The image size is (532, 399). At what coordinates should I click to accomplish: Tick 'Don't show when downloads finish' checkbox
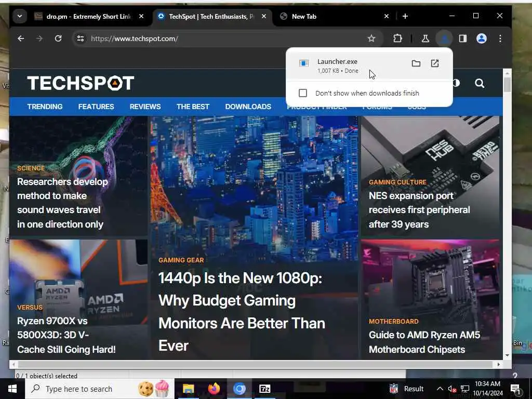[303, 93]
